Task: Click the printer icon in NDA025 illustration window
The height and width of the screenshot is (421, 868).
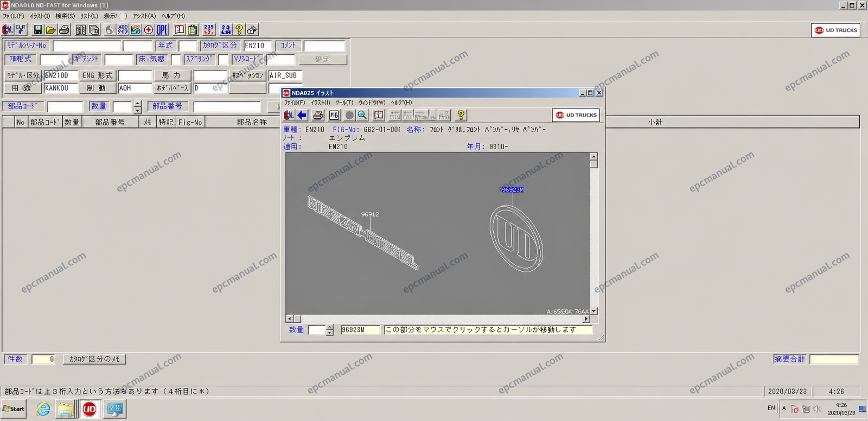Action: point(318,115)
